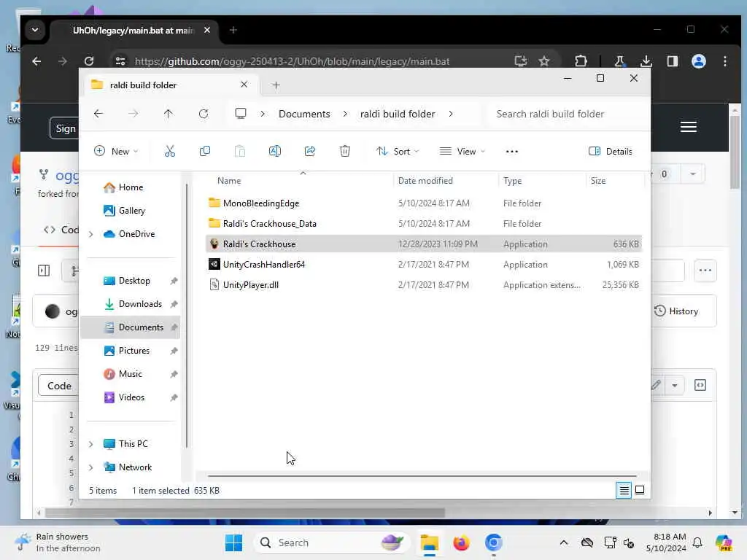
Task: Open Chrome downloads icon
Action: click(x=646, y=61)
